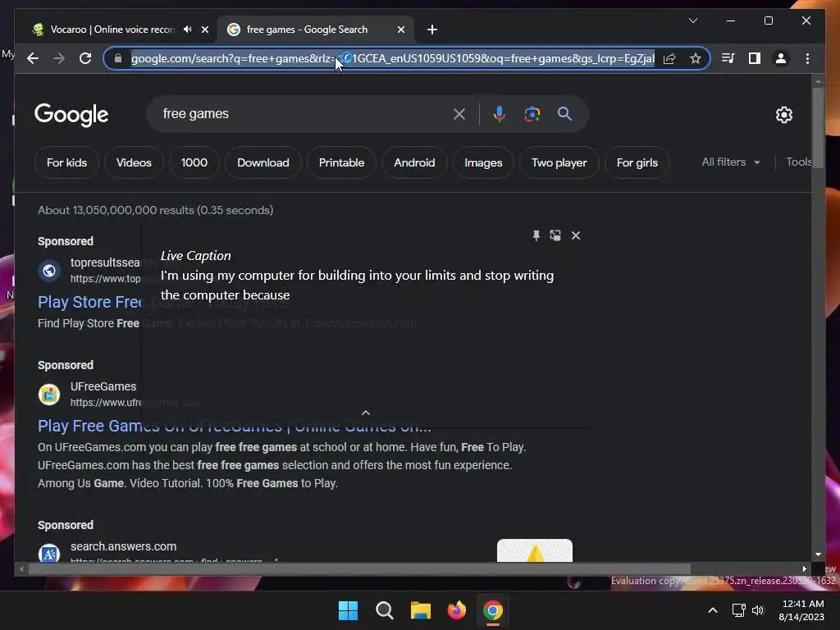Go to Google homepage via the logo
The image size is (840, 630).
(x=71, y=114)
